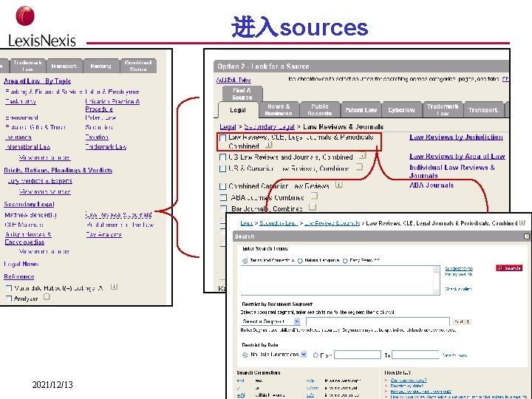The image size is (532, 399).
Task: Check ABA Journals Combined
Action: point(223,197)
